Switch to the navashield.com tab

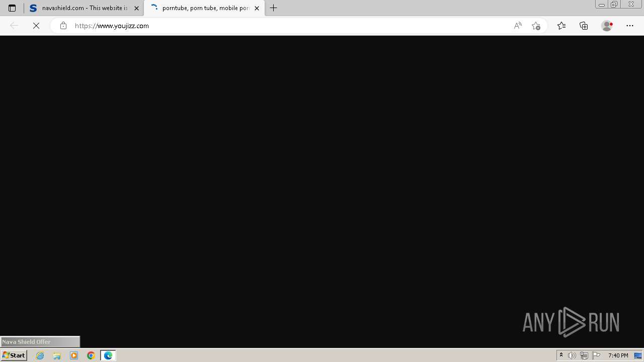tap(84, 8)
